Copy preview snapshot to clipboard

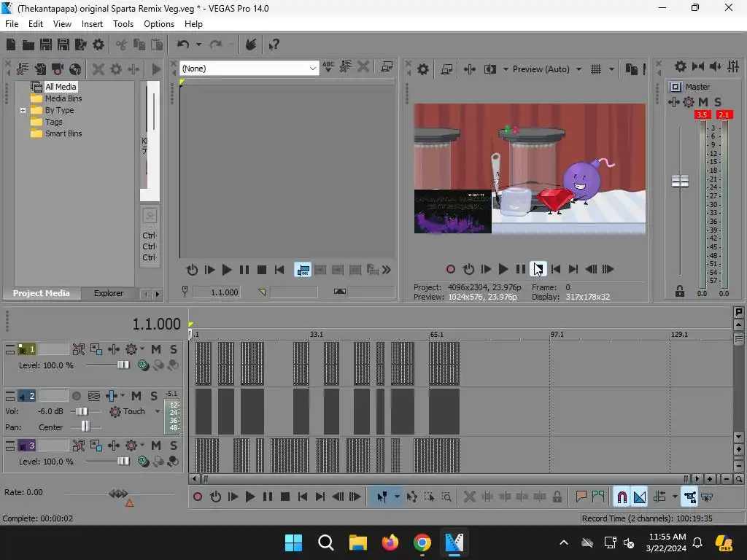631,69
